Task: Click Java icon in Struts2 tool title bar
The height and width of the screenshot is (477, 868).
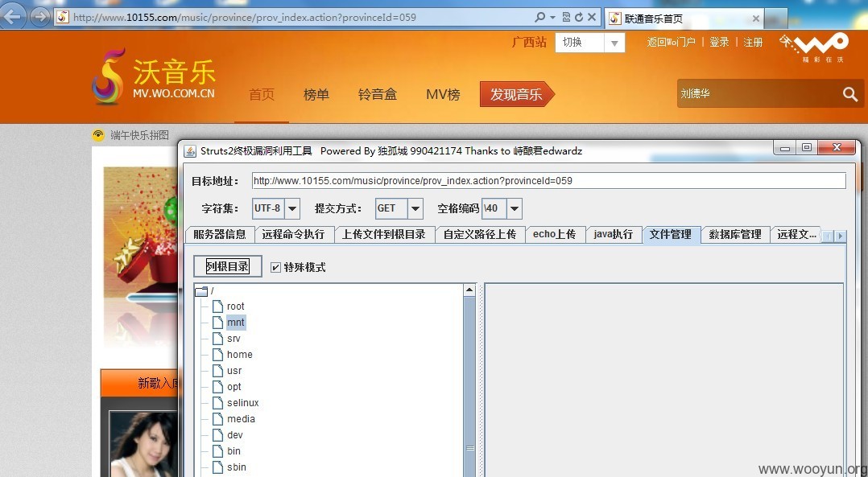Action: [190, 151]
